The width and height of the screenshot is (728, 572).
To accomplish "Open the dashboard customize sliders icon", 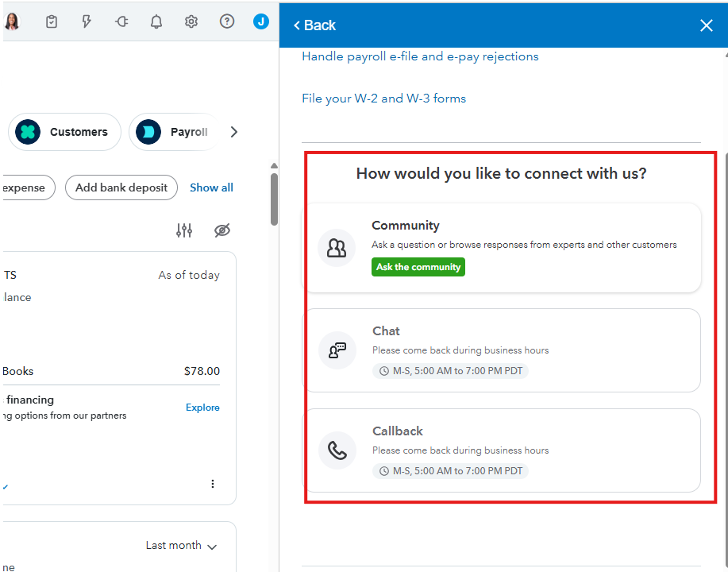I will point(184,230).
